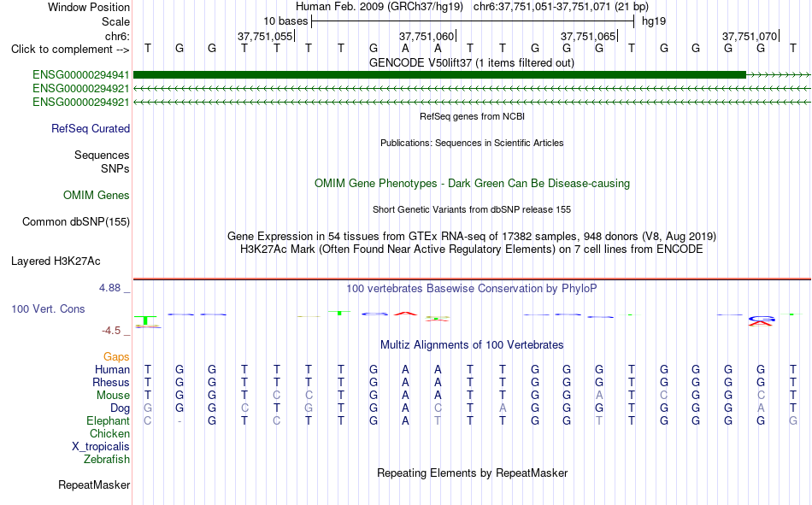Select the Chicken species row label
Screen dimensions: 812x505
pos(109,433)
